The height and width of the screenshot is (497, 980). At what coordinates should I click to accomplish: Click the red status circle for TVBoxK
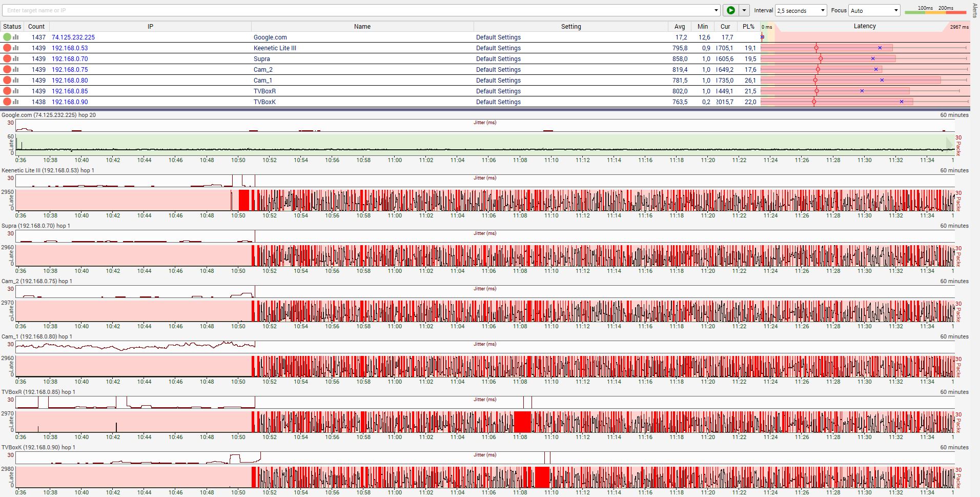click(x=7, y=102)
